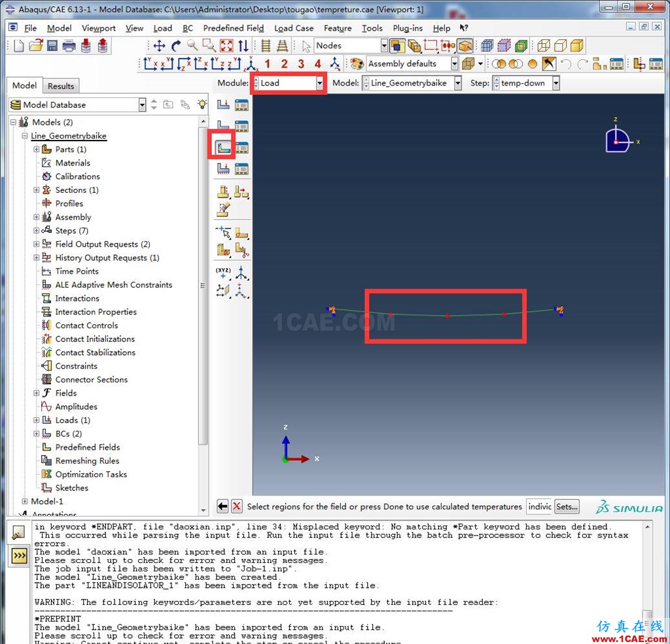Image resolution: width=670 pixels, height=644 pixels.
Task: Apply view number 1 in Views toolbar
Action: [x=268, y=64]
